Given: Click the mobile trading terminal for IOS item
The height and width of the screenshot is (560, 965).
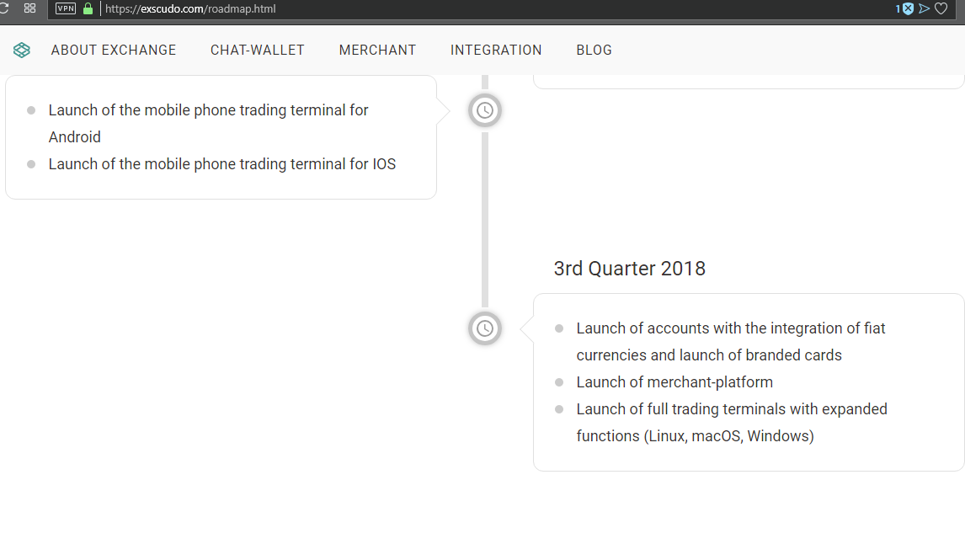Looking at the screenshot, I should point(222,164).
